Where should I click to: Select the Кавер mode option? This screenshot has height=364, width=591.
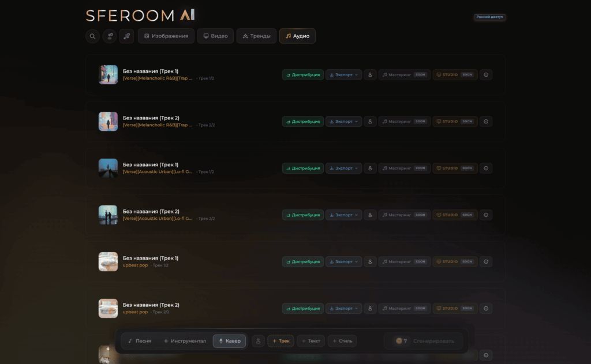pos(230,341)
